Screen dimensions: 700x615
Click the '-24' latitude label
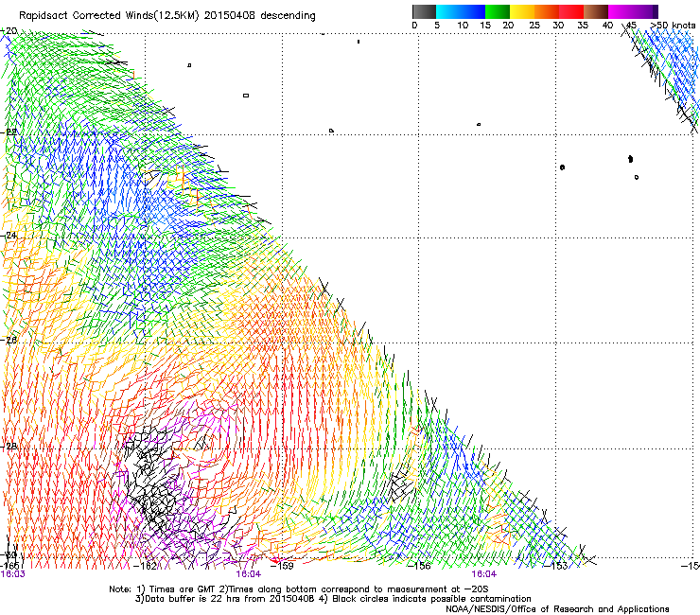point(9,235)
